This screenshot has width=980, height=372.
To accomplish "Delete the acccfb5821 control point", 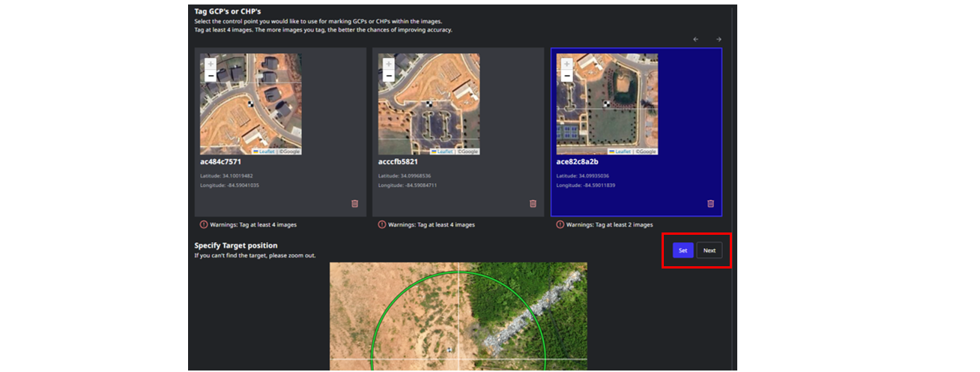I will 533,203.
